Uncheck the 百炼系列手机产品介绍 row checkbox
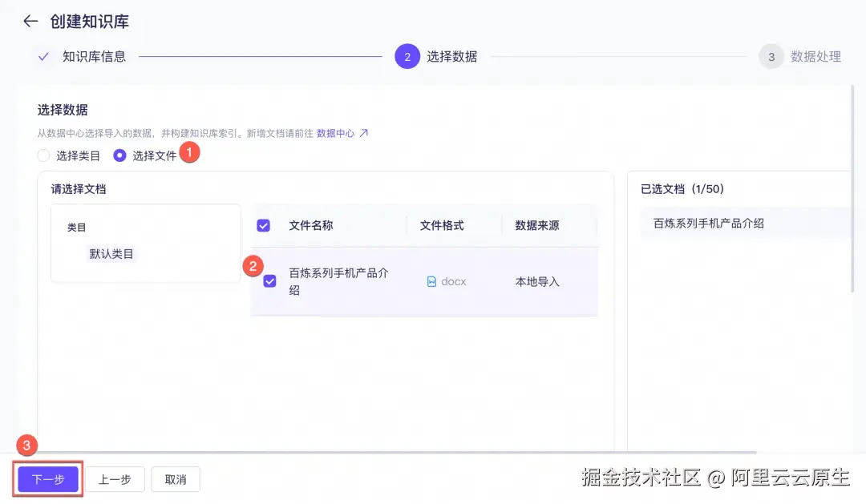Screen dimensions: 866x504 point(269,281)
